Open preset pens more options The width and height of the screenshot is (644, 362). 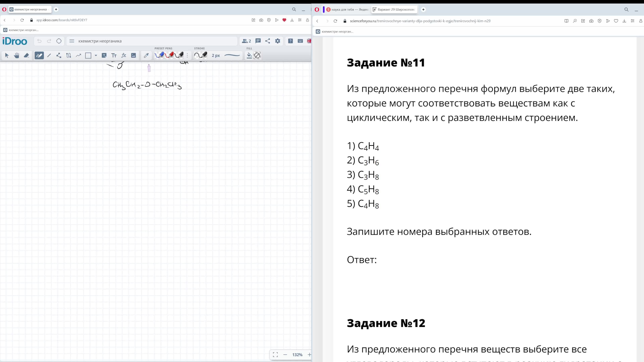pos(187,55)
